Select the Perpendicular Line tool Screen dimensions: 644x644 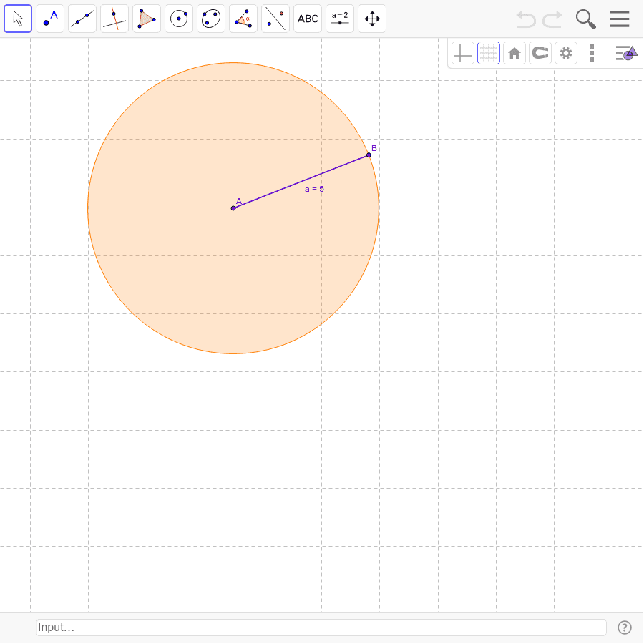[114, 19]
